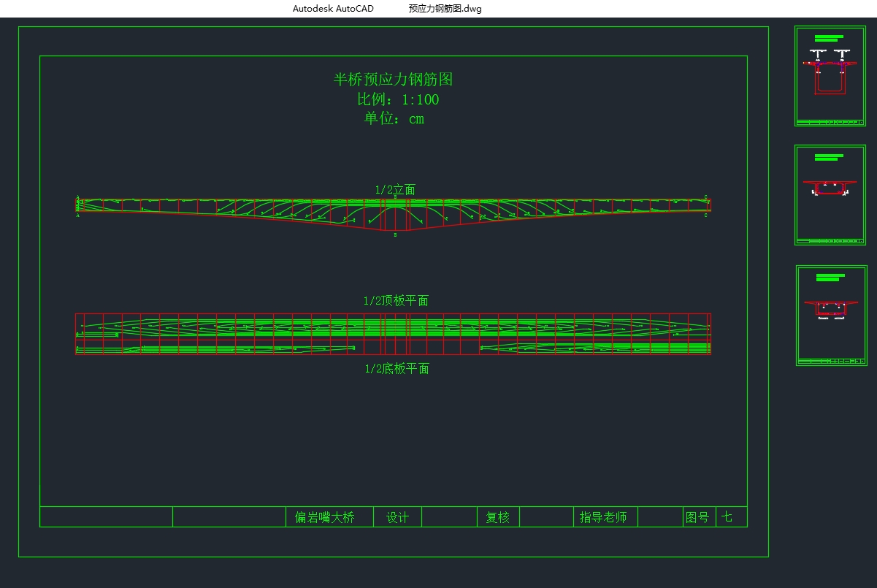Screen dimensions: 877x588
Task: Click the empty cell right of 设计
Action: pos(449,517)
